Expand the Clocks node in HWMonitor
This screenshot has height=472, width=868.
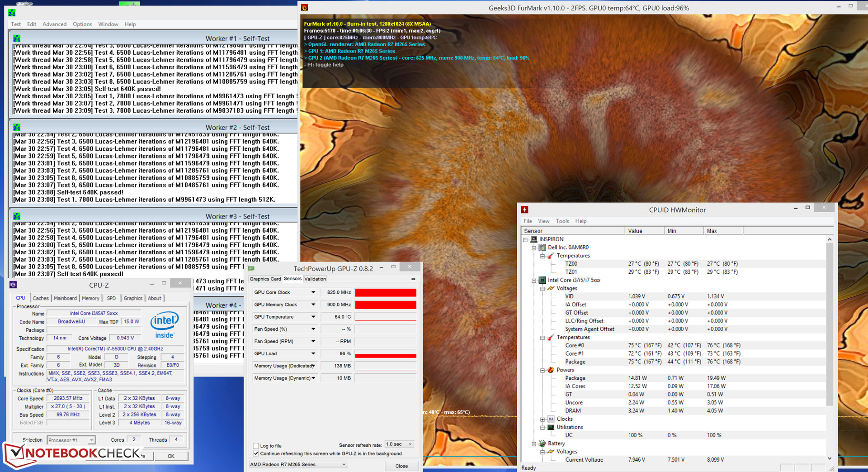[542, 419]
